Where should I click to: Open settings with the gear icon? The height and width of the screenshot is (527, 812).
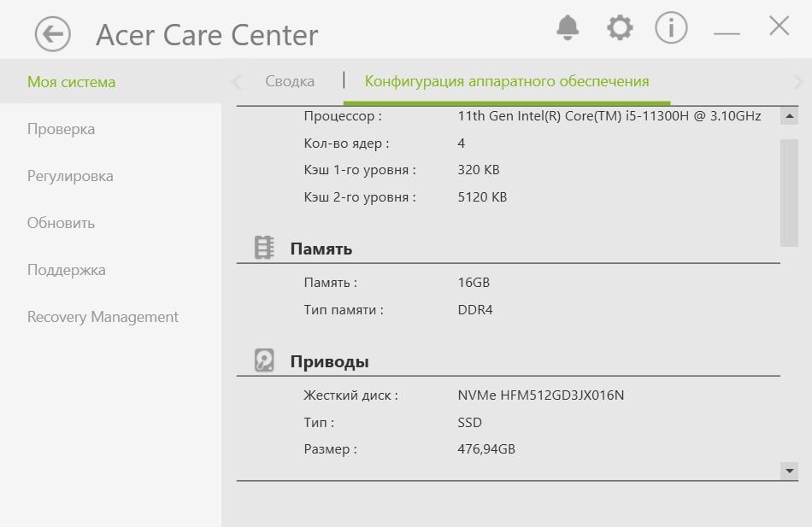(x=620, y=27)
